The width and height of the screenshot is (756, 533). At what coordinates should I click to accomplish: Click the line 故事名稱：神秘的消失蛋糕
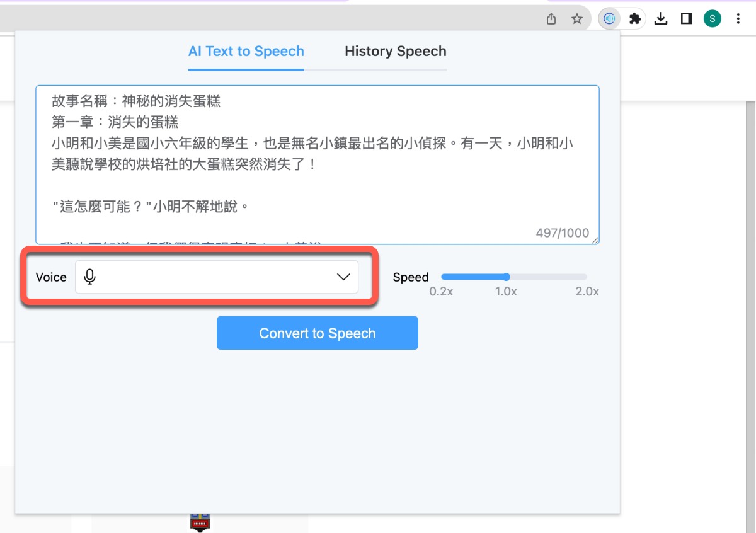pyautogui.click(x=136, y=100)
